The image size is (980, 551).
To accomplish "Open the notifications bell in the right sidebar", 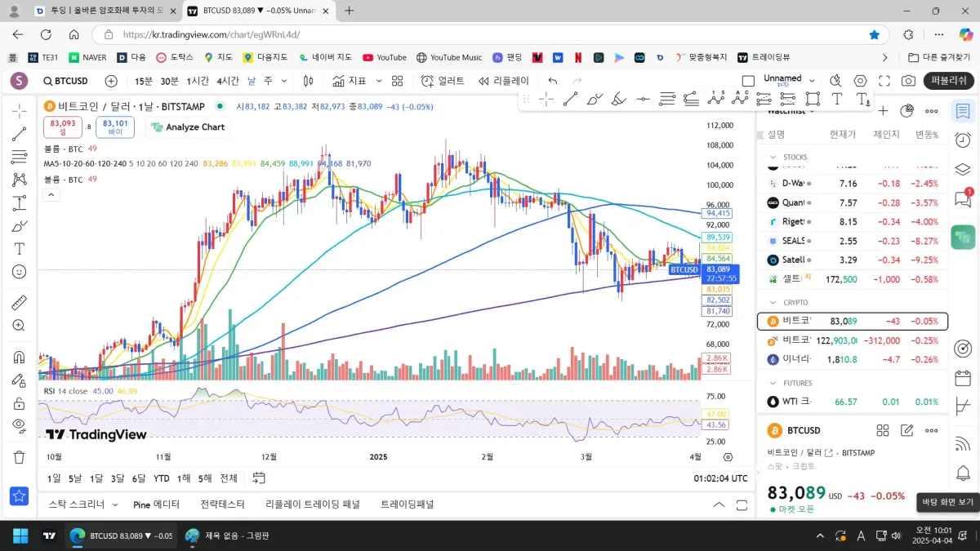I will tap(963, 473).
